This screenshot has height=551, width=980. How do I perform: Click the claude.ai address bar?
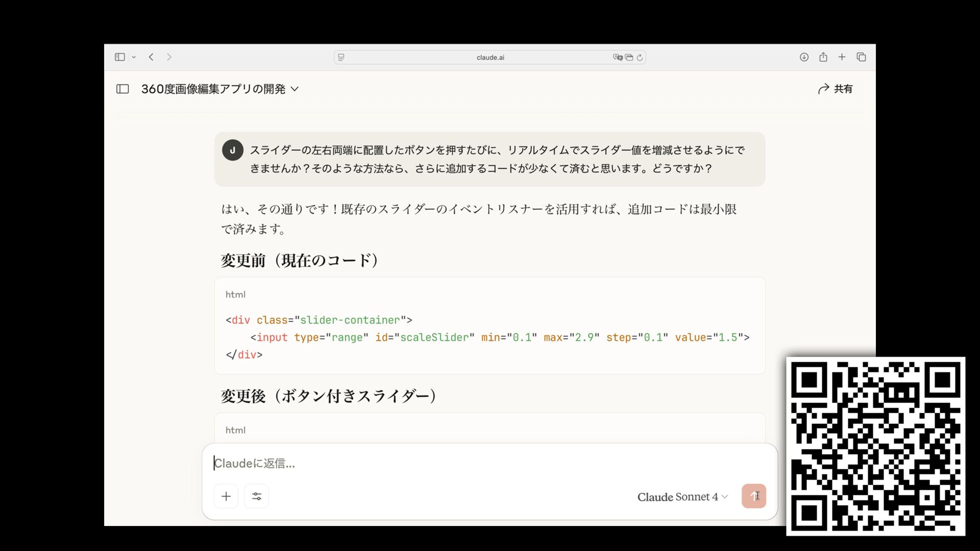tap(490, 57)
